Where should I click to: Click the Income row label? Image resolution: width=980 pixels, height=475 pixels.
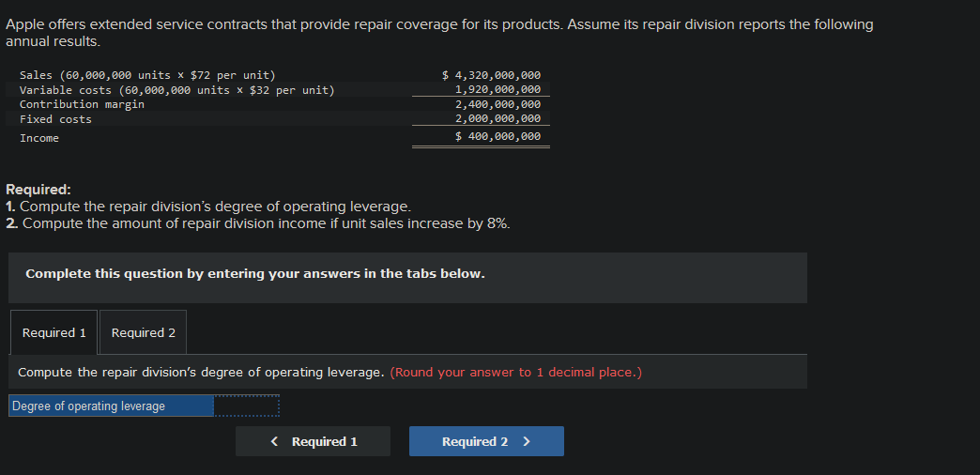point(39,138)
